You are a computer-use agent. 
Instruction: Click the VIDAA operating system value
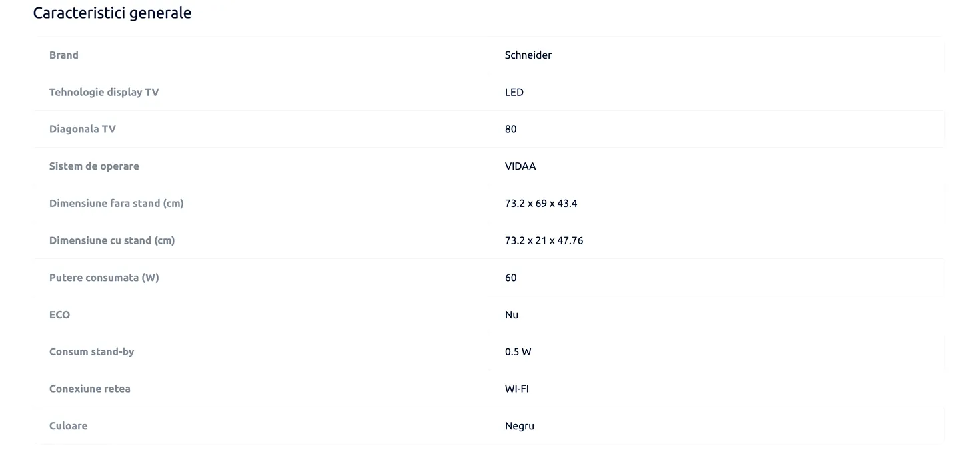[520, 166]
